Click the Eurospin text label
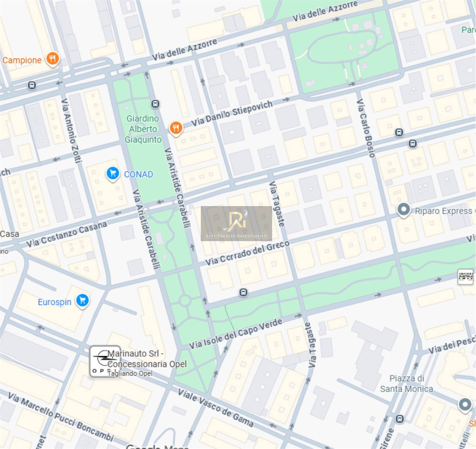Image resolution: width=476 pixels, height=449 pixels. coord(54,302)
